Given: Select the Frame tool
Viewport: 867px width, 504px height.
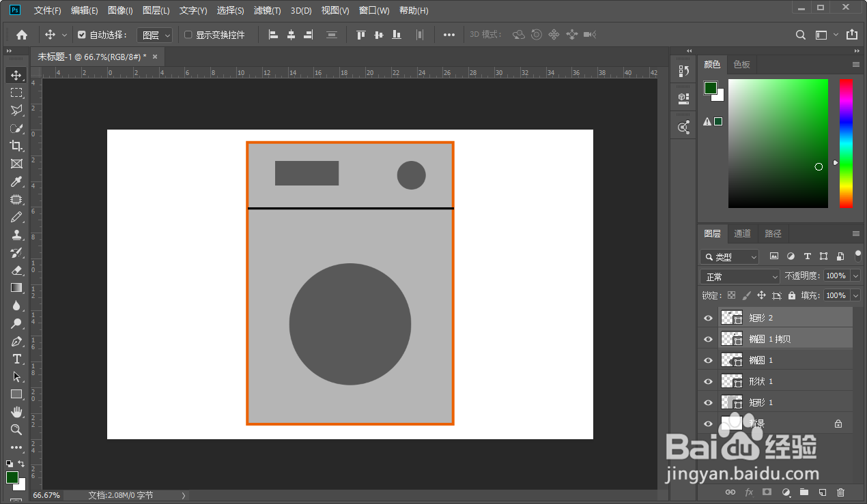Looking at the screenshot, I should click(16, 164).
